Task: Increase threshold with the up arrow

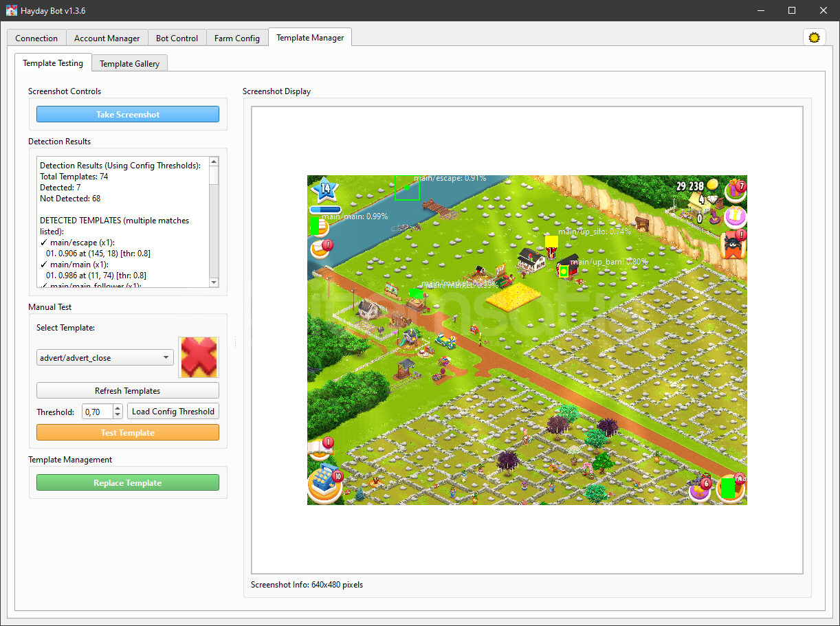Action: tap(118, 408)
